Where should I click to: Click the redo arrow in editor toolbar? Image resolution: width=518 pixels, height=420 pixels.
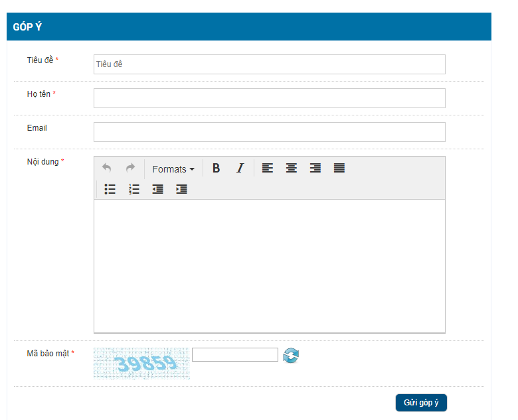[130, 169]
